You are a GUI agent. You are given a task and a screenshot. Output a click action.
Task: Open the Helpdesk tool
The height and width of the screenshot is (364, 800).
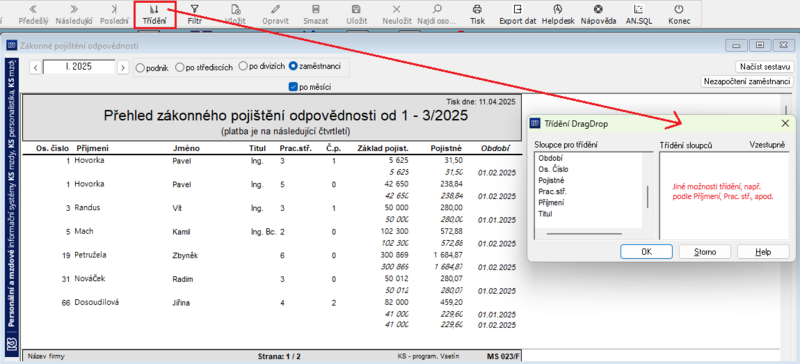click(558, 14)
